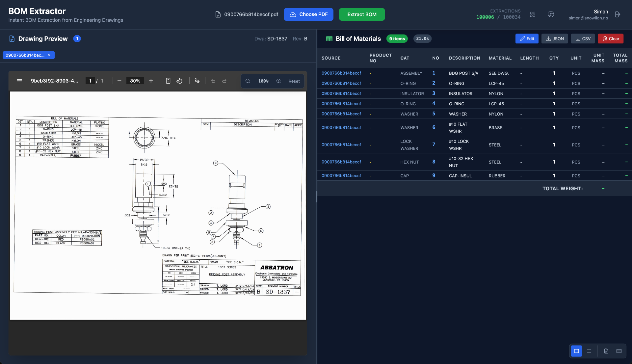Click the Choose PDF button

[308, 14]
